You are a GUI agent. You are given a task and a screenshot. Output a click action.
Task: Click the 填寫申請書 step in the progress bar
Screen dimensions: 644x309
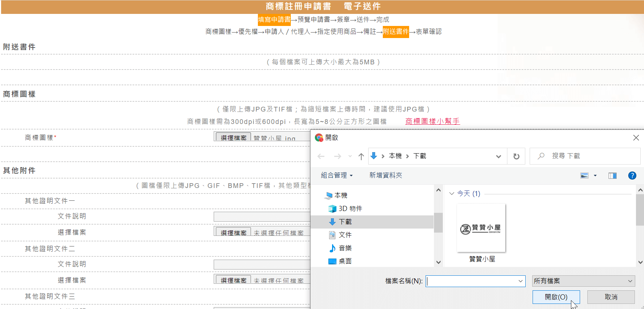pos(274,19)
